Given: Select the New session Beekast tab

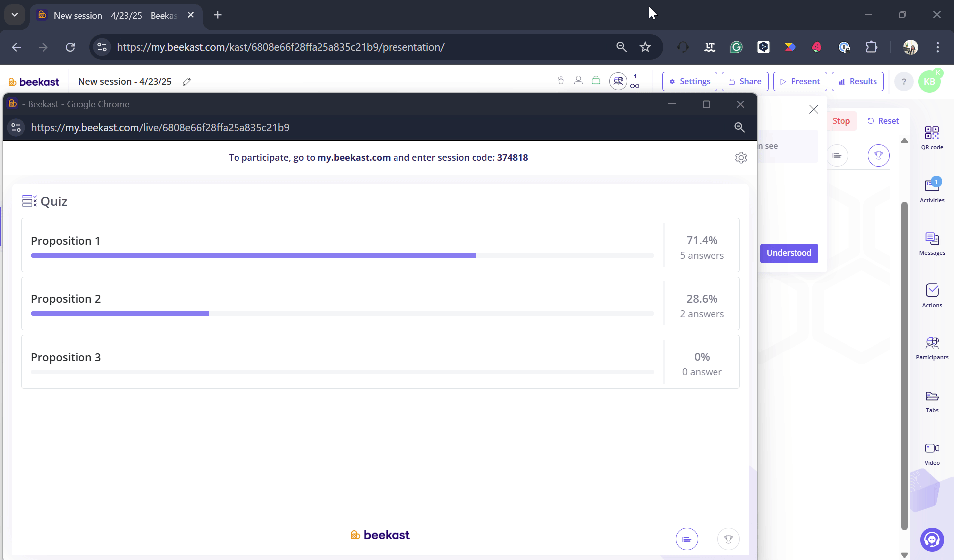Looking at the screenshot, I should [115, 16].
